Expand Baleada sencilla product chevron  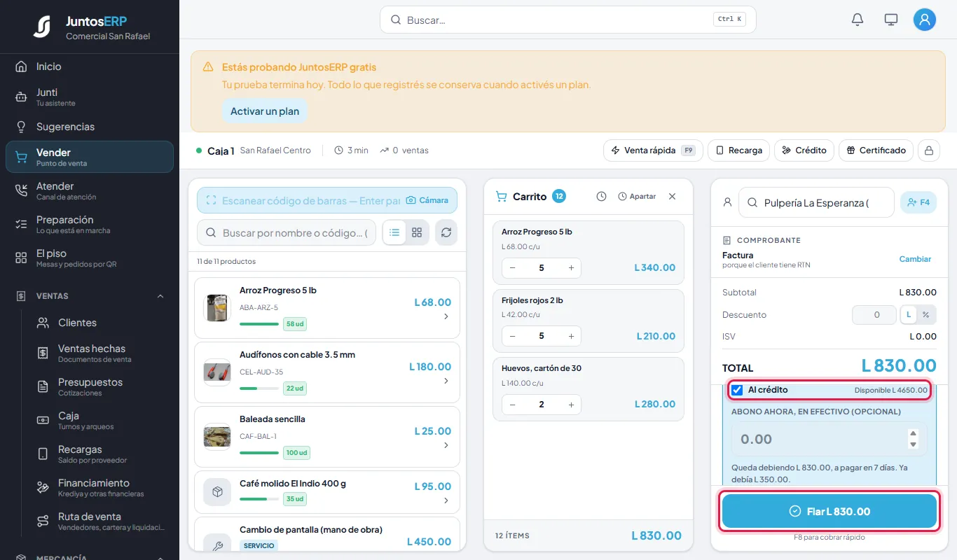(x=446, y=445)
